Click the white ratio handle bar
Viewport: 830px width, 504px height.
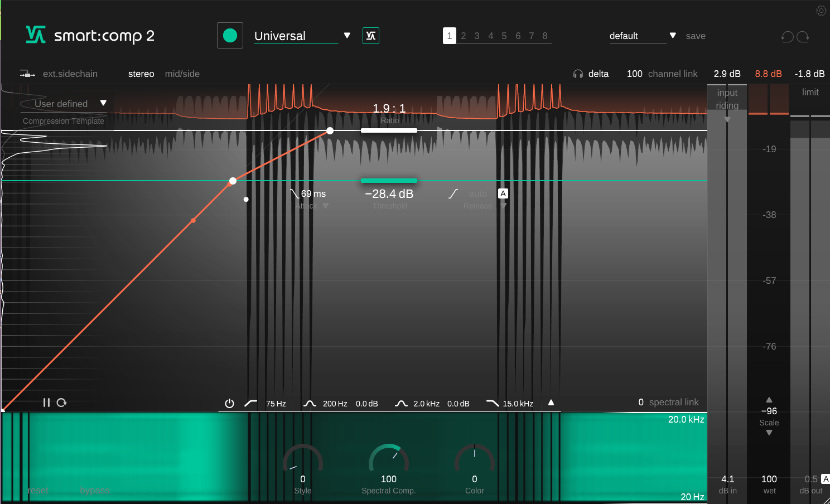pyautogui.click(x=389, y=130)
